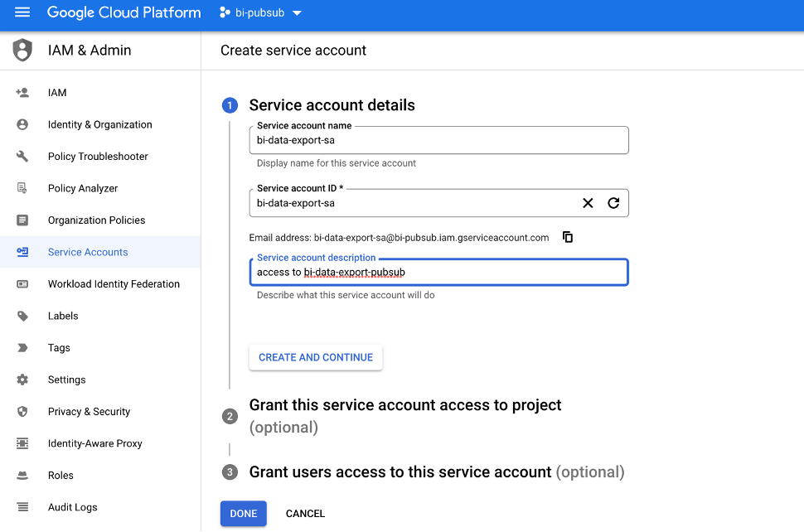This screenshot has width=804, height=532.
Task: Open Audit Logs in the sidebar
Action: (x=72, y=507)
